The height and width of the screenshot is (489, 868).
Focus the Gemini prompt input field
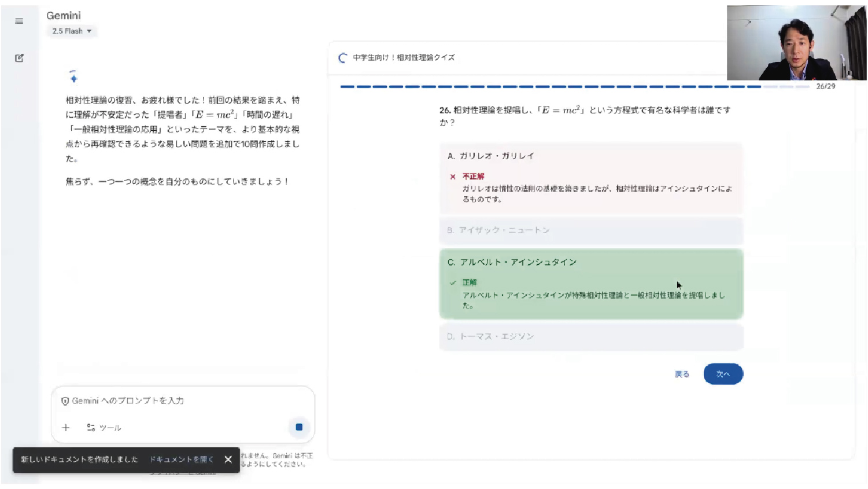click(182, 400)
